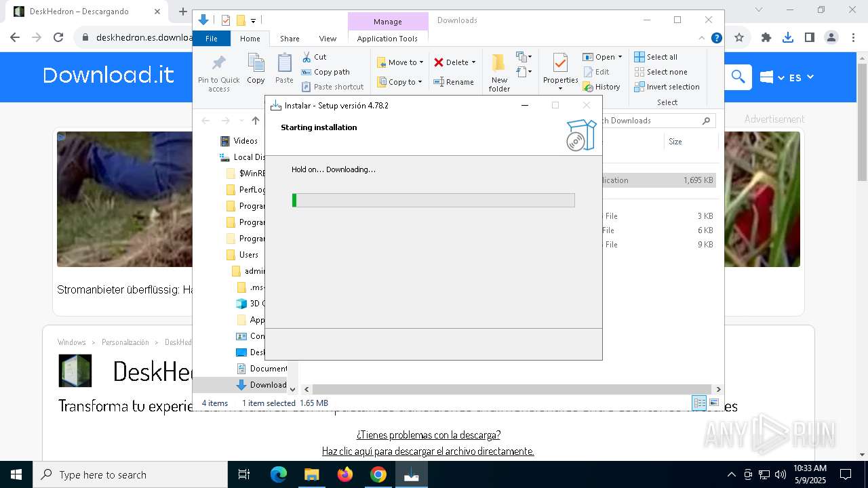Viewport: 868px width, 488px height.
Task: Click Haz clic aquí direct download link
Action: [x=428, y=451]
